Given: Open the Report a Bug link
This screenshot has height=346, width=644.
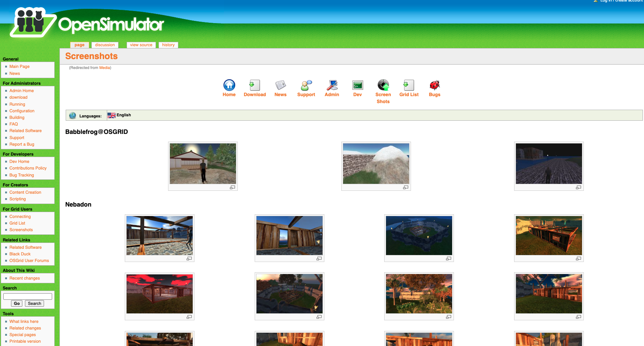Looking at the screenshot, I should click(x=22, y=144).
